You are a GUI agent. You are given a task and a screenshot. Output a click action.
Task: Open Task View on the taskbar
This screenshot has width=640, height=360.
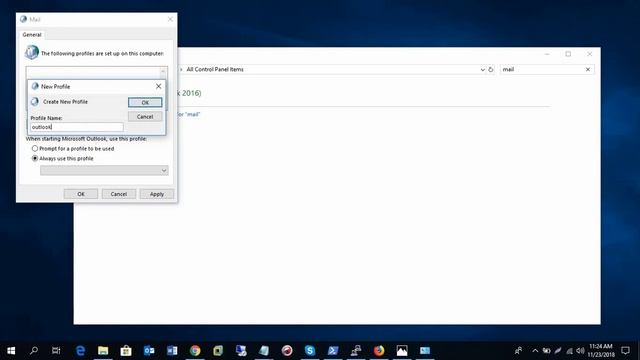point(56,351)
